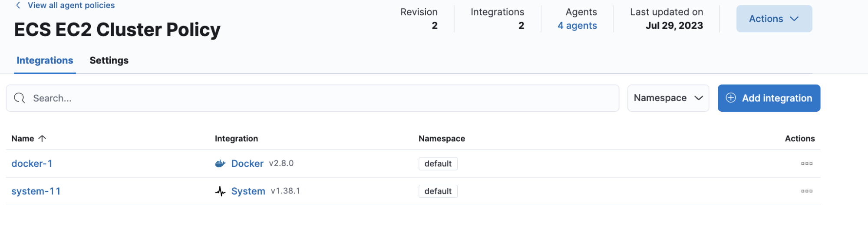868x233 pixels.
Task: Go to View all agent policies
Action: tap(71, 5)
